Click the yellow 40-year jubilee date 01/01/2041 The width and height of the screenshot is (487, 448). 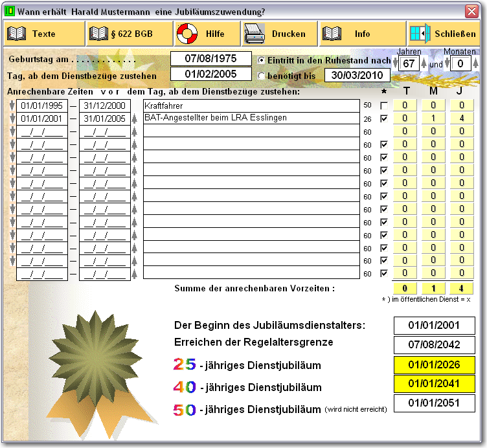tap(434, 384)
